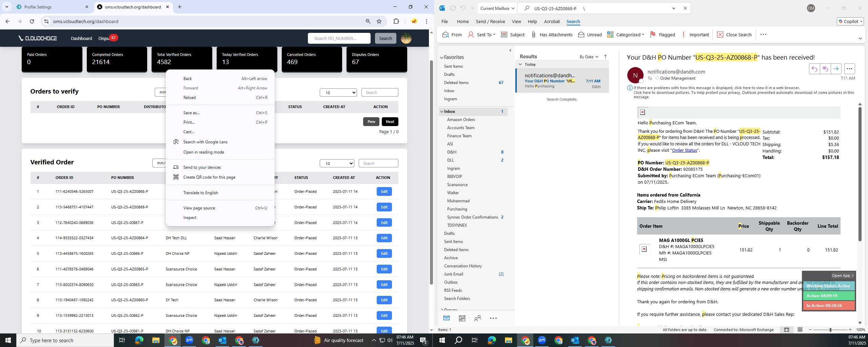
Task: Adjust the Outlook zoom slider
Action: pyautogui.click(x=830, y=330)
